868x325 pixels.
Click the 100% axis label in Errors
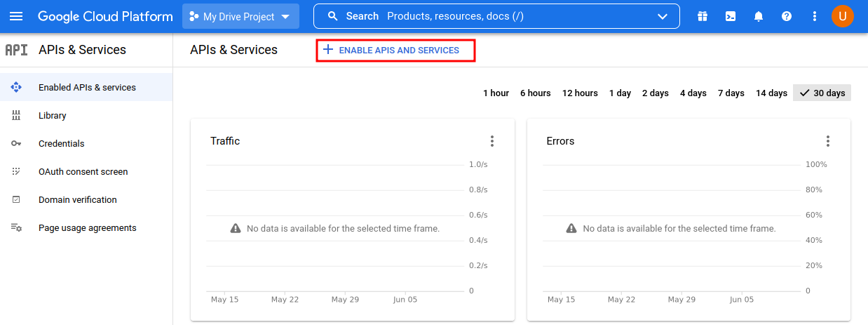[x=816, y=164]
